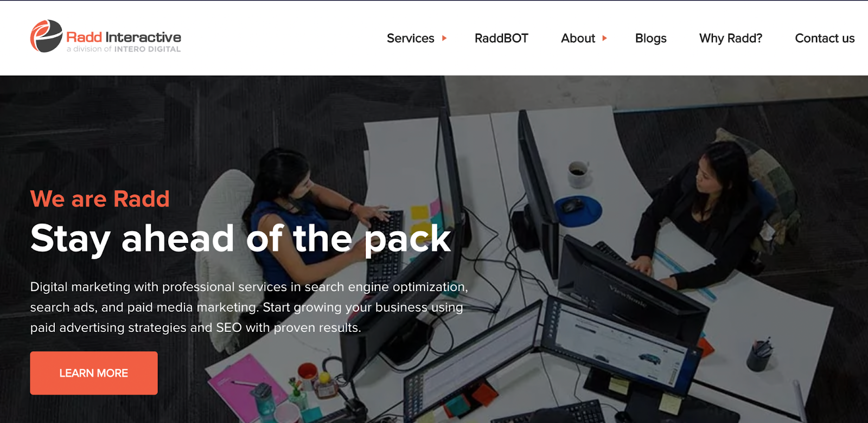Image resolution: width=868 pixels, height=423 pixels.
Task: Expand the Services dropdown arrow
Action: [444, 38]
